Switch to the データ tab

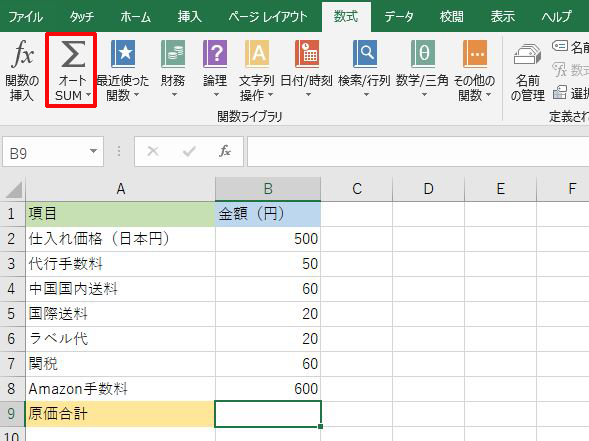click(x=399, y=17)
